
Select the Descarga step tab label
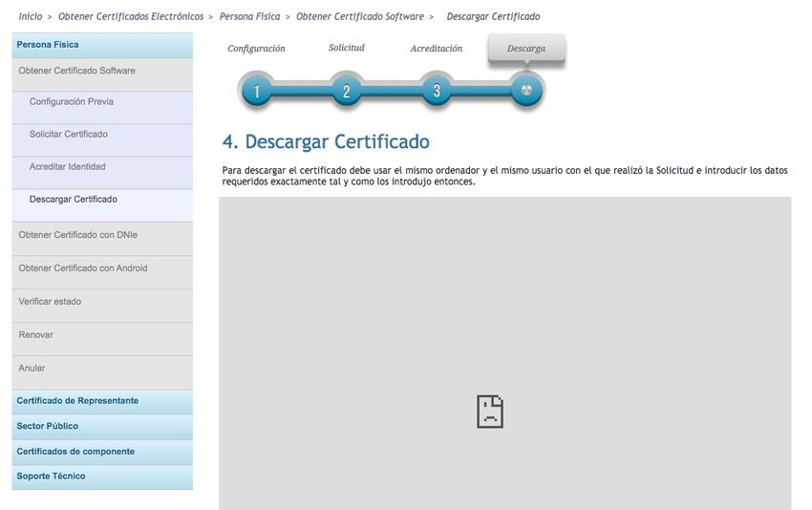[526, 49]
